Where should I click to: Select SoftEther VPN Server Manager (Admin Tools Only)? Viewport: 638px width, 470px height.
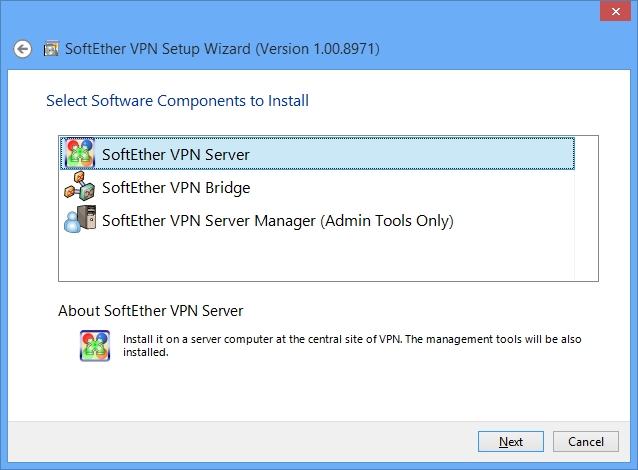point(277,221)
